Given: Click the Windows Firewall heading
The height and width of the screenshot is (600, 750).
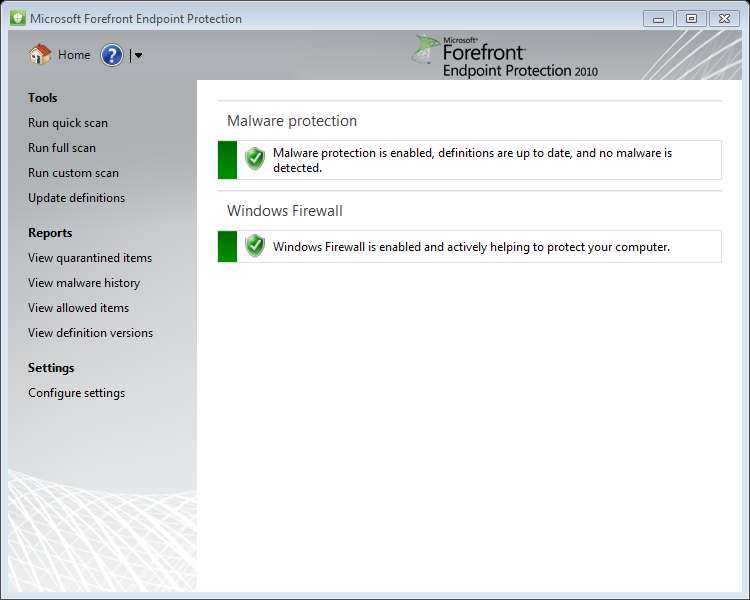Looking at the screenshot, I should (x=285, y=211).
